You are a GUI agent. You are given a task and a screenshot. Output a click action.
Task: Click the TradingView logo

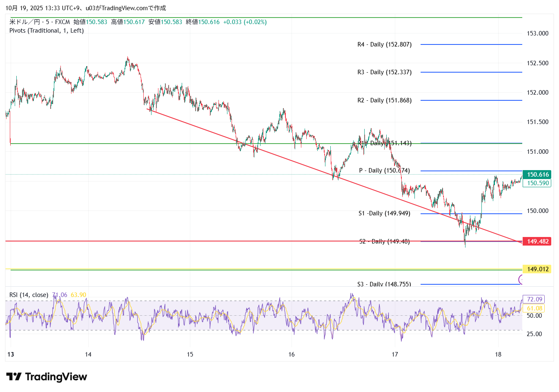(46, 376)
